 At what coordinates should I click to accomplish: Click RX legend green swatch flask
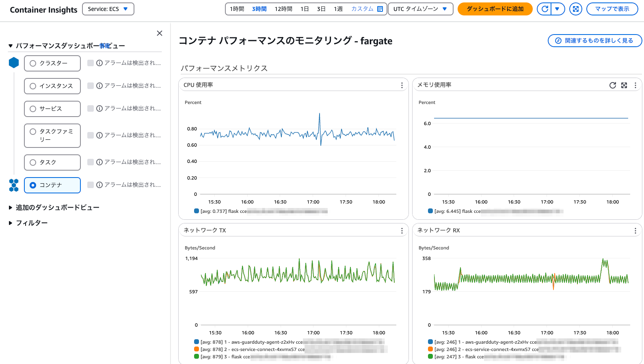(x=430, y=356)
